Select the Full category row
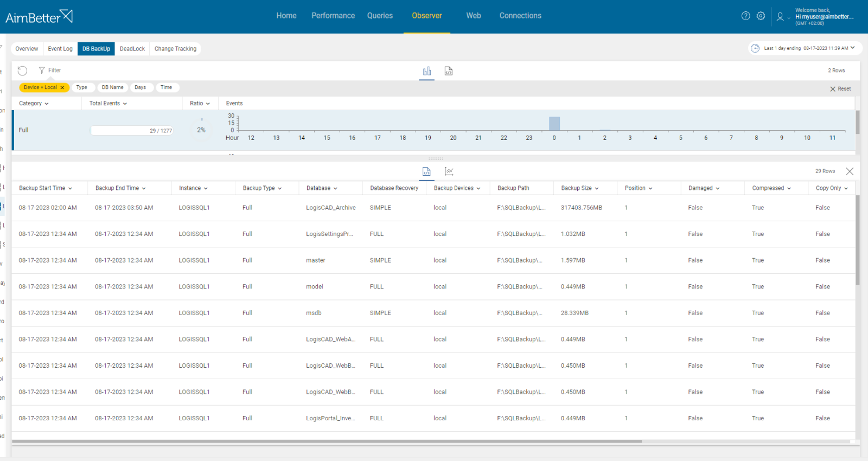The width and height of the screenshot is (868, 461). click(x=433, y=130)
